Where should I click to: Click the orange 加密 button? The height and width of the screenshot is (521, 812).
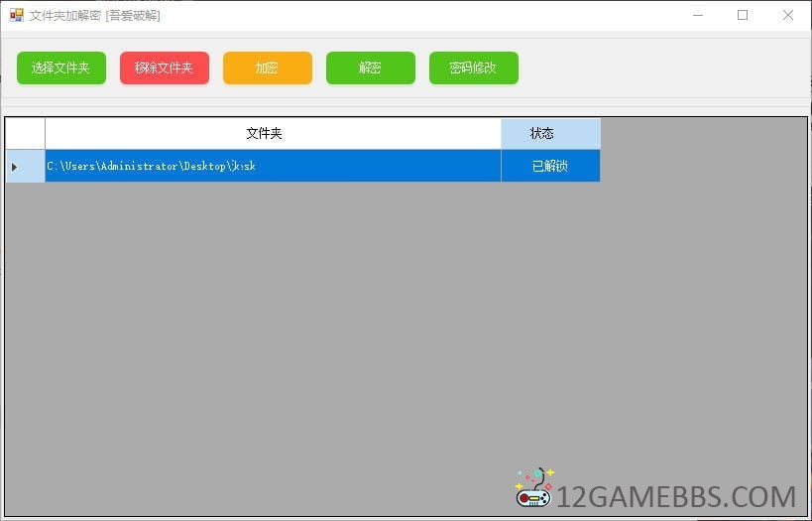[x=268, y=67]
